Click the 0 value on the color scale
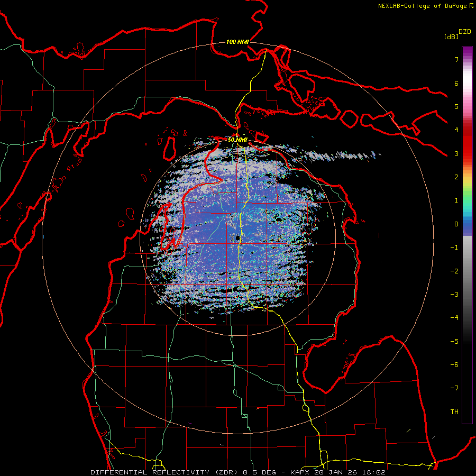 click(456, 224)
